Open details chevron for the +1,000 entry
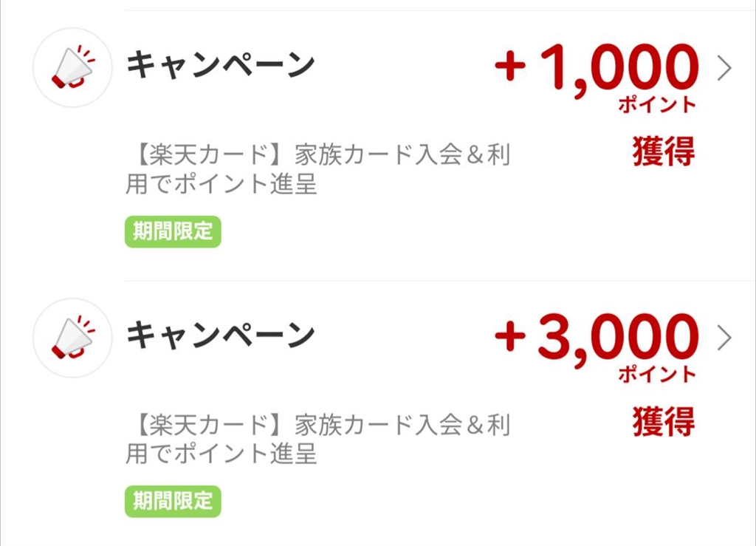 pyautogui.click(x=724, y=68)
